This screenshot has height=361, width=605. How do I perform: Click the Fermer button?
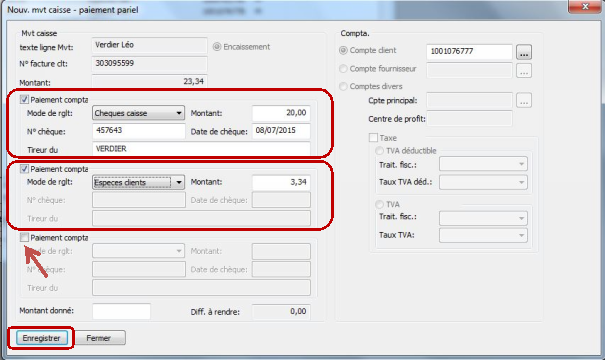coord(100,338)
